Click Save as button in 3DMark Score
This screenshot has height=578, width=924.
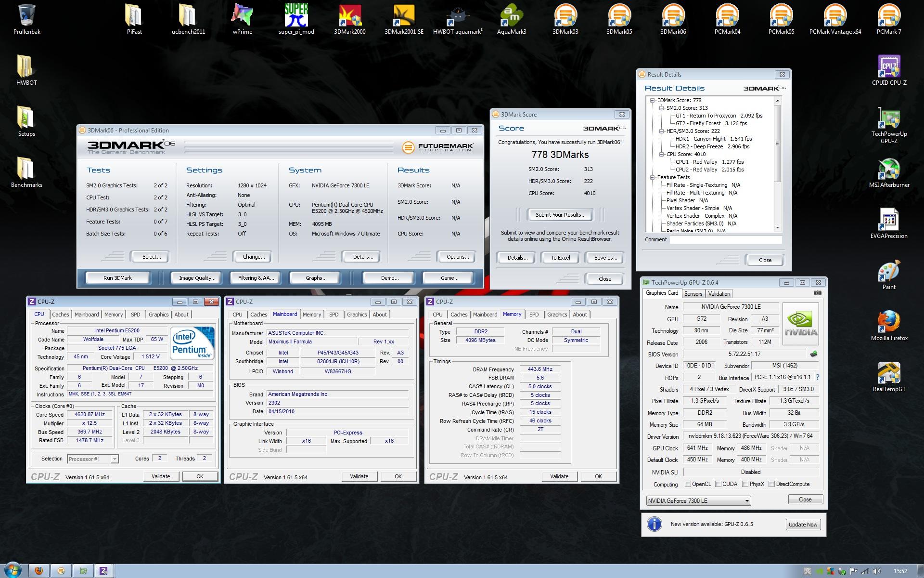pos(605,258)
